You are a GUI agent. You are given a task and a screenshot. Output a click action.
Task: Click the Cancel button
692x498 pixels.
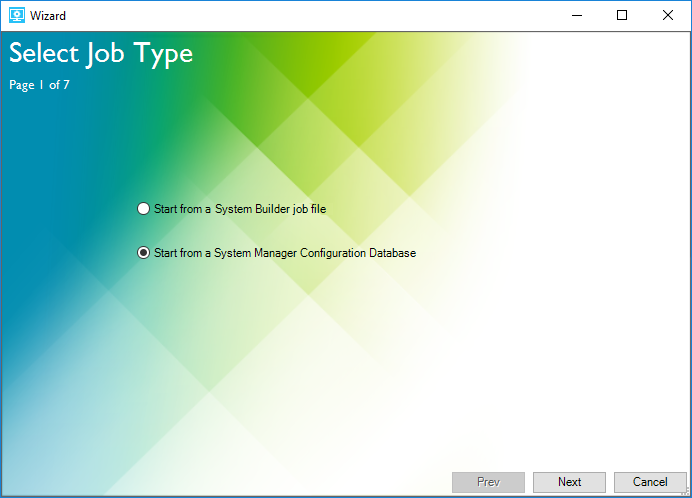[650, 482]
